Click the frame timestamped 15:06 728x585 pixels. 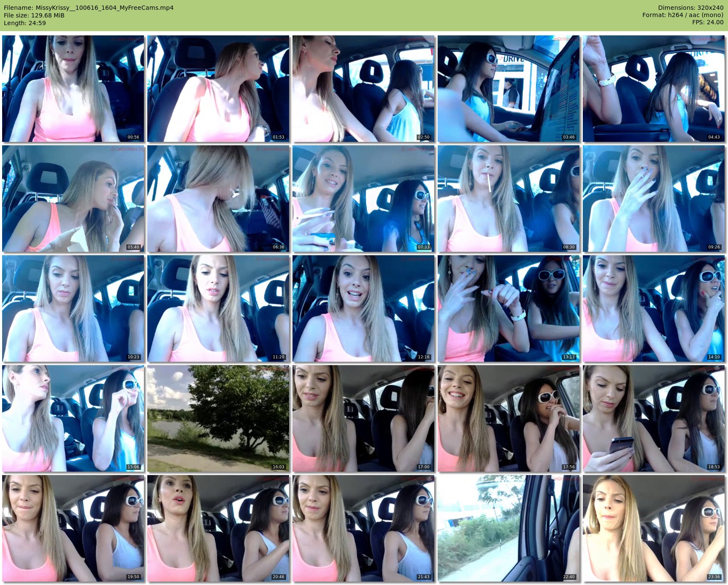73,418
